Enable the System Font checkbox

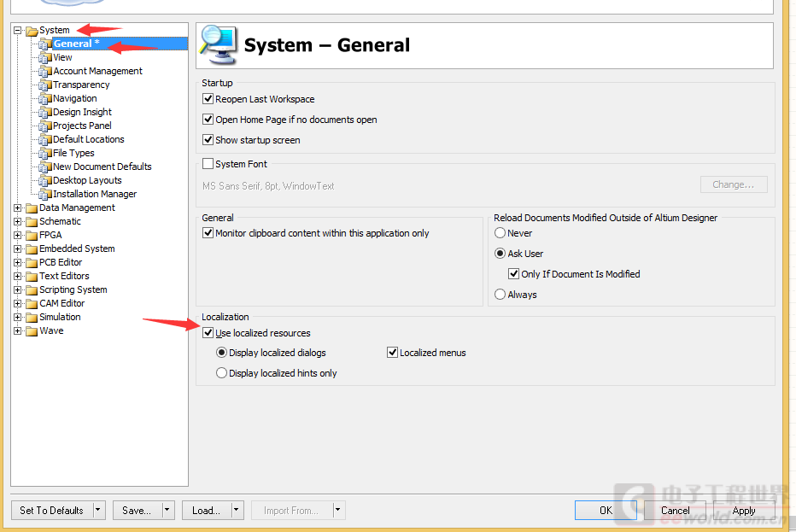click(x=208, y=163)
